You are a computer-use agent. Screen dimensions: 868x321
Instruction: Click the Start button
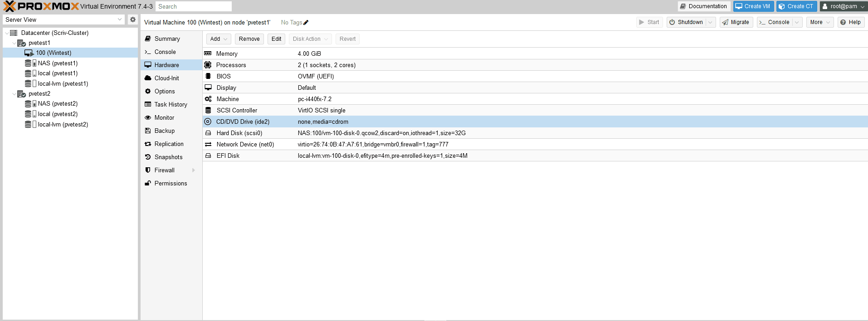(x=649, y=22)
